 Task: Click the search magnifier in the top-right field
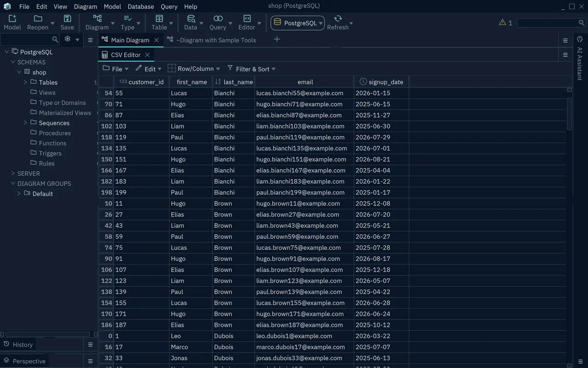click(582, 23)
